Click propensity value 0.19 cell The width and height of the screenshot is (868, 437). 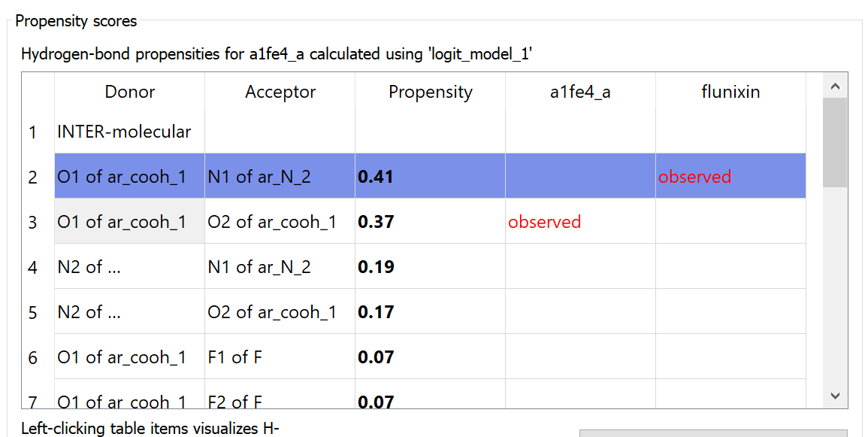430,267
